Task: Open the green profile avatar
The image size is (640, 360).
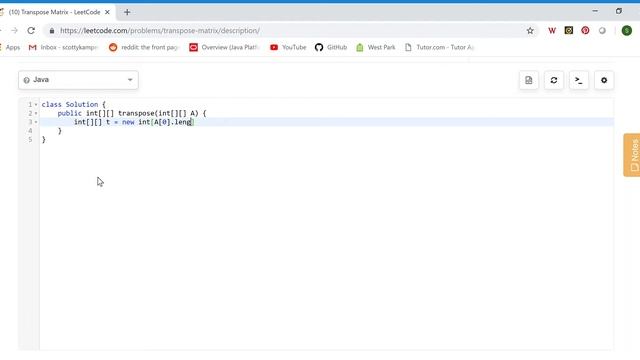Action: click(x=627, y=31)
